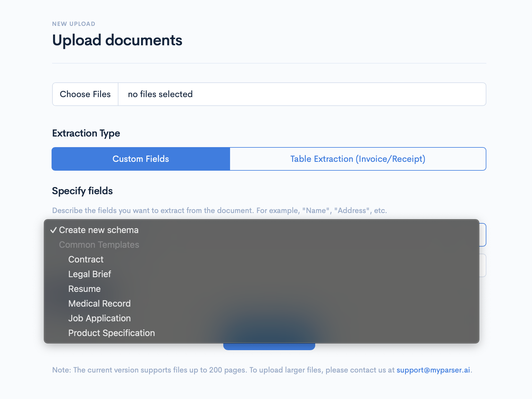The height and width of the screenshot is (399, 532).
Task: Pick the Resume template
Action: 262,289
